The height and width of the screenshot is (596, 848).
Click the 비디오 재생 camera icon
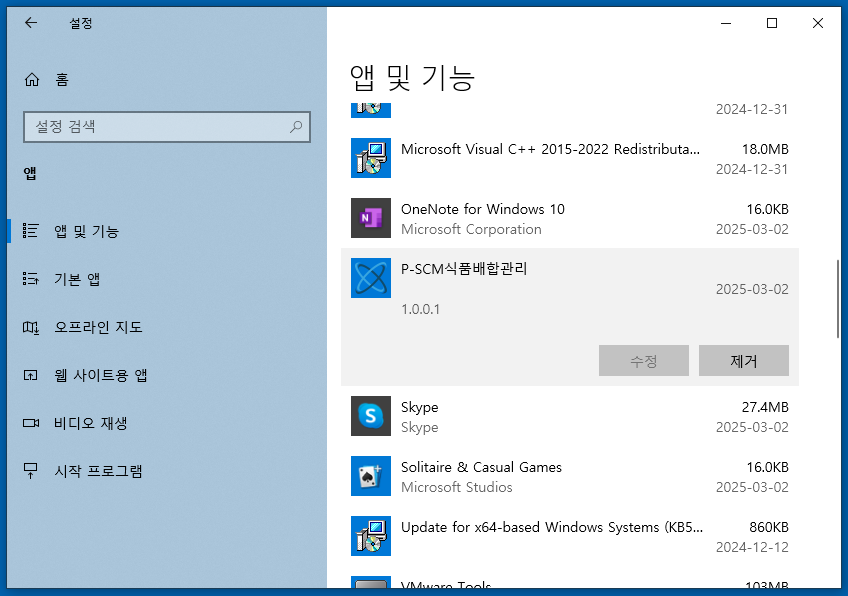pos(30,422)
